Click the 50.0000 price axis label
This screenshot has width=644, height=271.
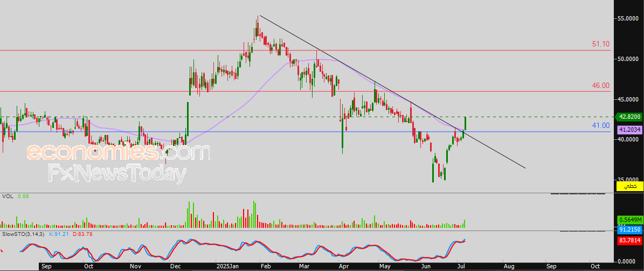click(x=628, y=59)
